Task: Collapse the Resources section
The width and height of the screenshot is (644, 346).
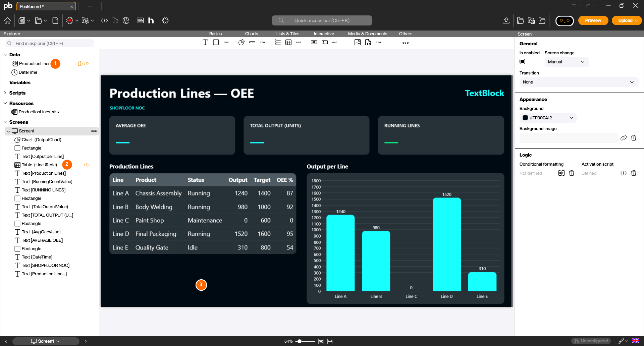Action: pyautogui.click(x=5, y=103)
